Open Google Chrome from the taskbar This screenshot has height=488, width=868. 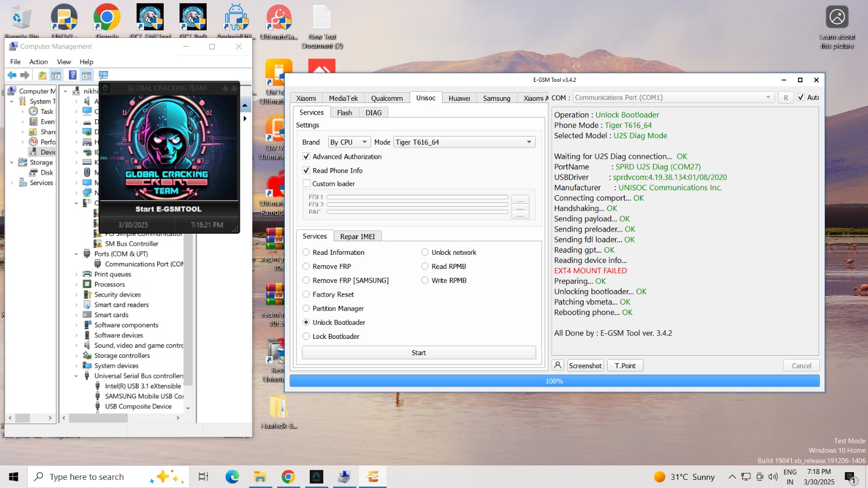click(288, 477)
